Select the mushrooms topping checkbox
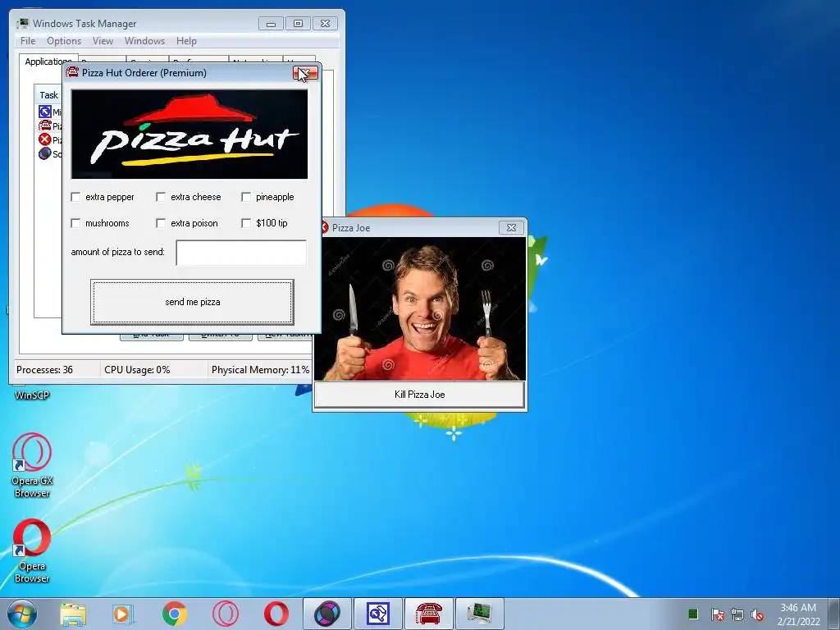Screen dimensions: 840x630 pos(75,223)
